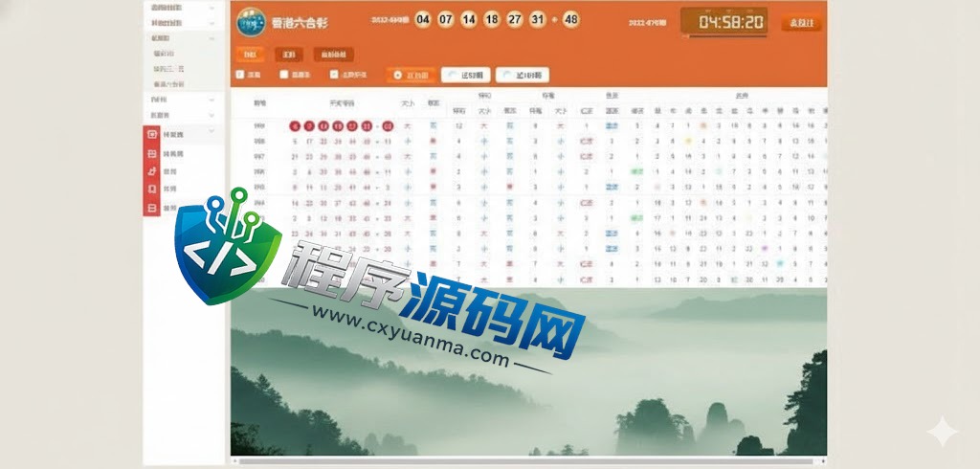Toggle the third checked checkbox in filter row
Viewport: 980px width, 469px height.
[334, 75]
